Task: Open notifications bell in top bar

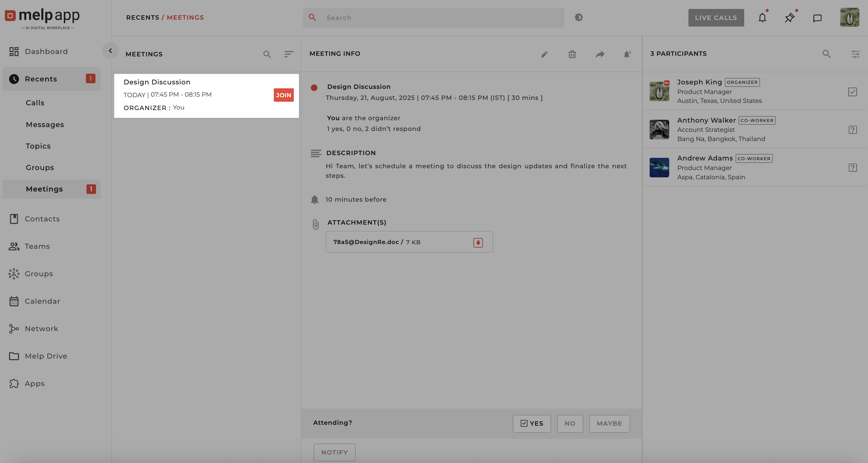Action: [762, 18]
